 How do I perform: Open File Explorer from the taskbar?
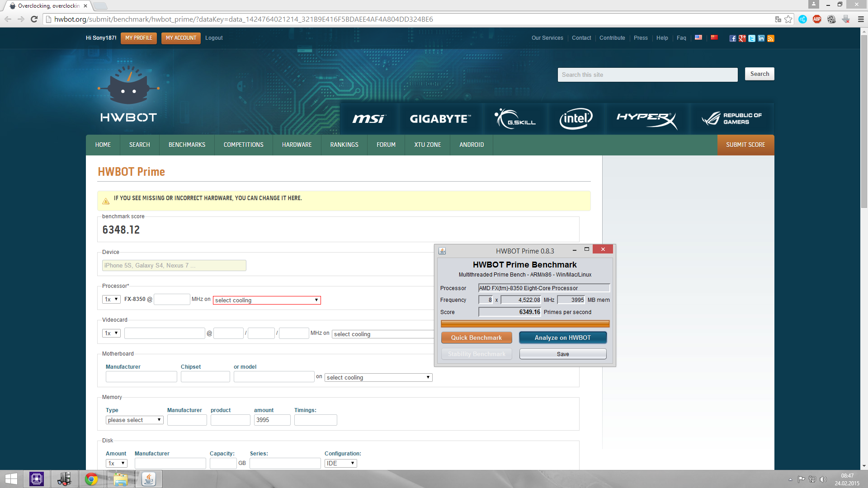click(x=121, y=479)
